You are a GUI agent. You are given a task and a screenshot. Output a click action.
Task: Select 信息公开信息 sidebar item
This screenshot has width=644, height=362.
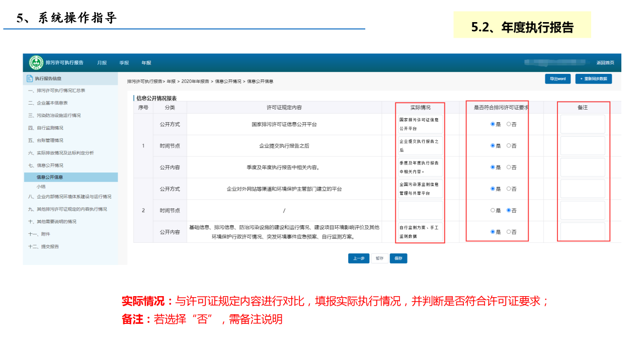(50, 177)
